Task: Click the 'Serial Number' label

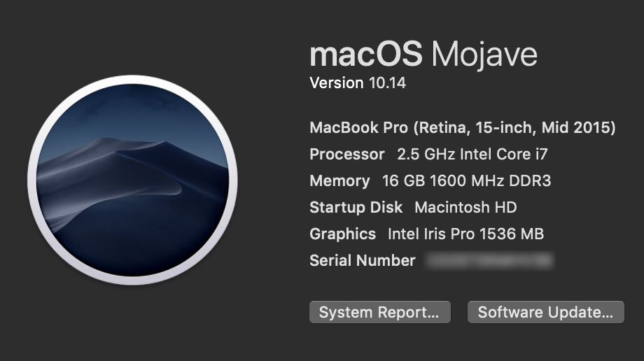Action: pyautogui.click(x=363, y=260)
